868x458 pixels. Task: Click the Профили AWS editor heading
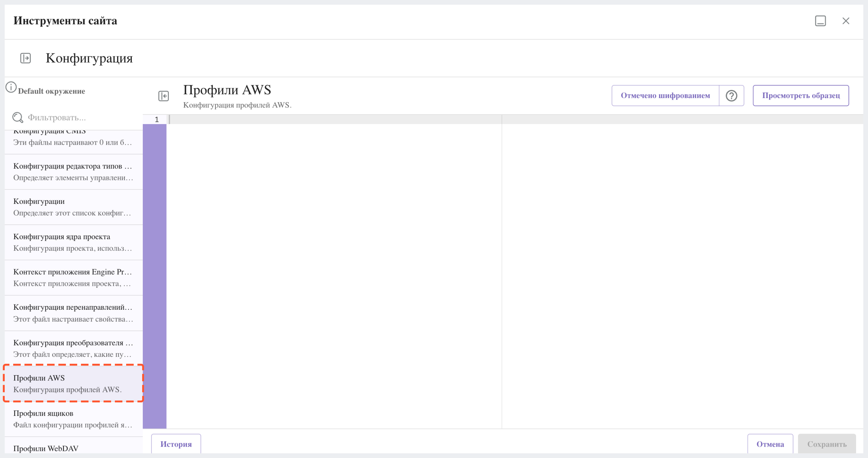click(x=227, y=90)
